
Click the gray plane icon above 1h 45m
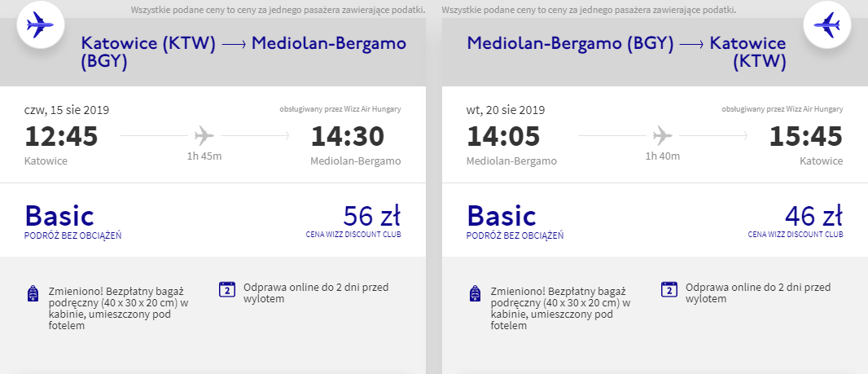click(x=205, y=135)
